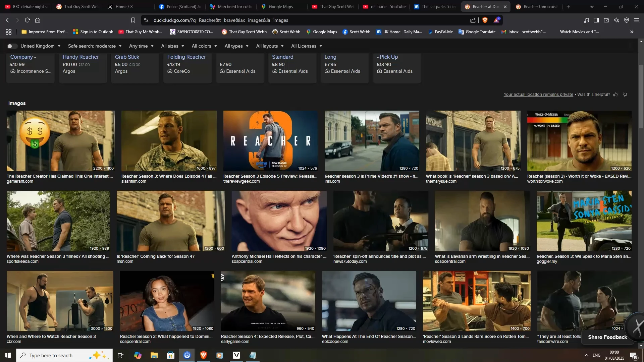Open the Any time filter dropdown
644x362 pixels.
coord(141,46)
